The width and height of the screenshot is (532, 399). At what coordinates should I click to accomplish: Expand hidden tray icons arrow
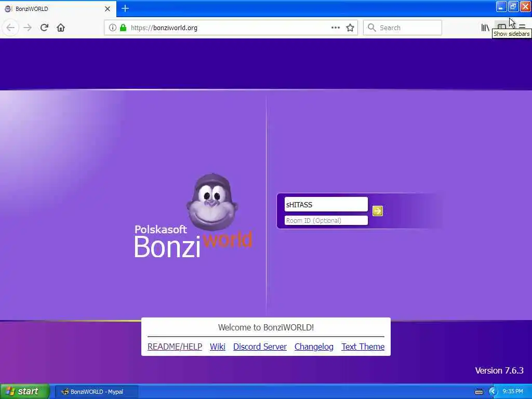[x=493, y=392]
